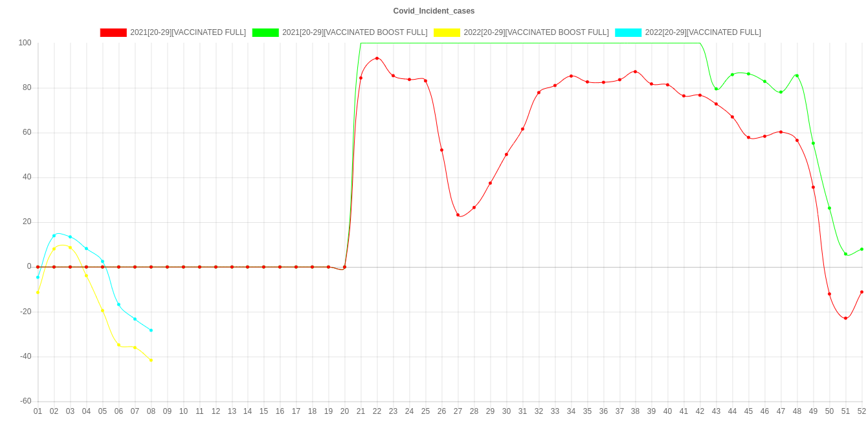The image size is (868, 434).
Task: Toggle 2022[20-29][VACCINATED BOOST FULL] legend label
Action: click(535, 32)
